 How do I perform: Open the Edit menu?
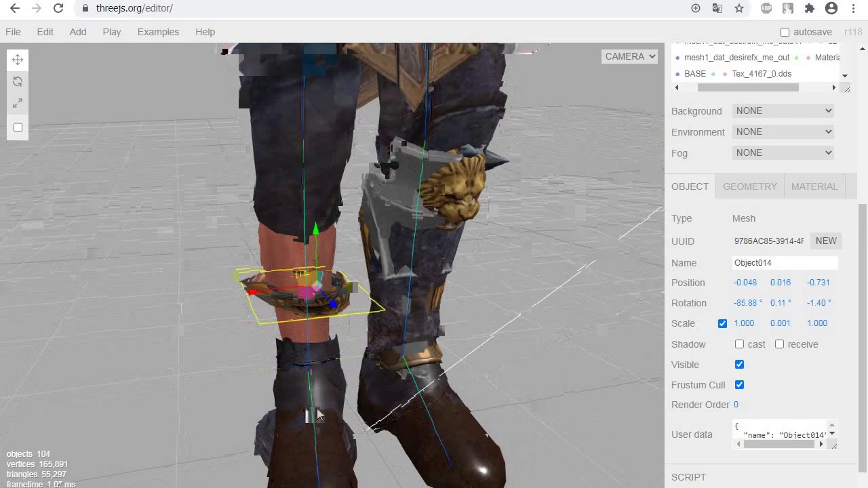[x=45, y=32]
